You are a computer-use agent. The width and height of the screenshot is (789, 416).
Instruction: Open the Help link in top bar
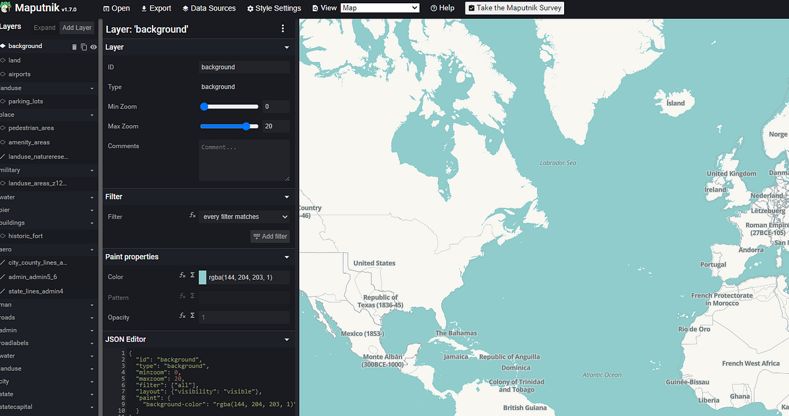[x=442, y=8]
